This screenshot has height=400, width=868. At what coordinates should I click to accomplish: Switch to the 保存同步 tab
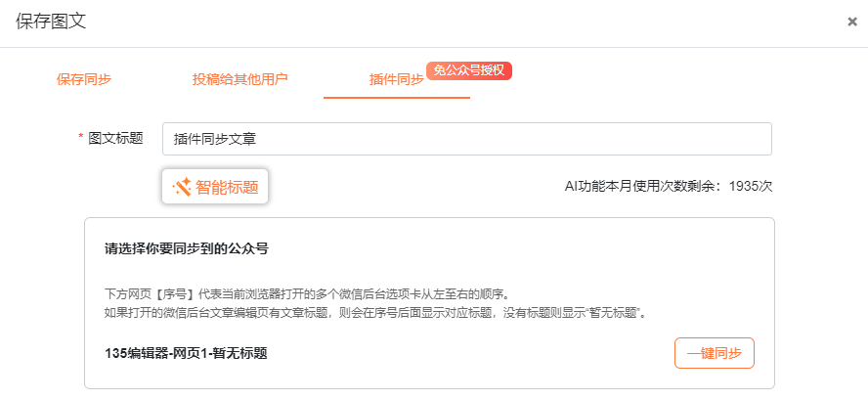click(84, 79)
